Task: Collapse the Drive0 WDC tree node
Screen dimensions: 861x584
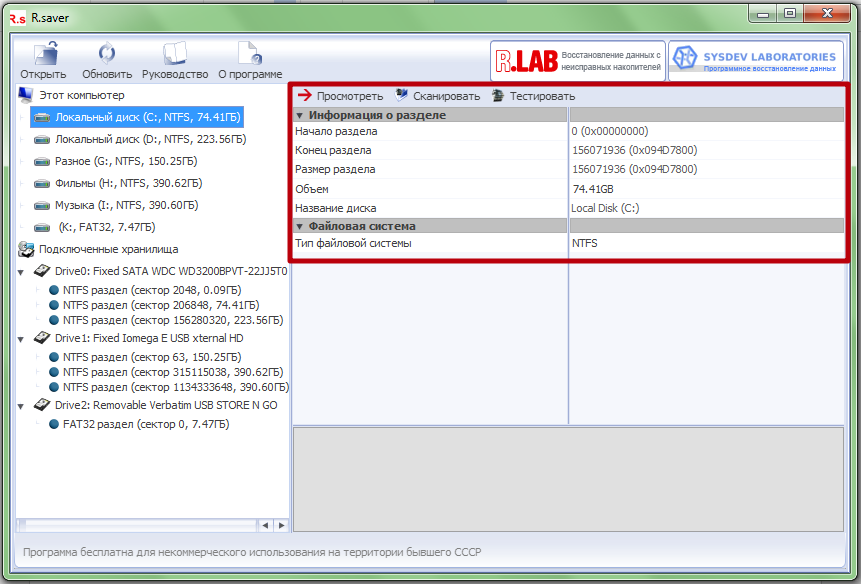Action: (21, 272)
